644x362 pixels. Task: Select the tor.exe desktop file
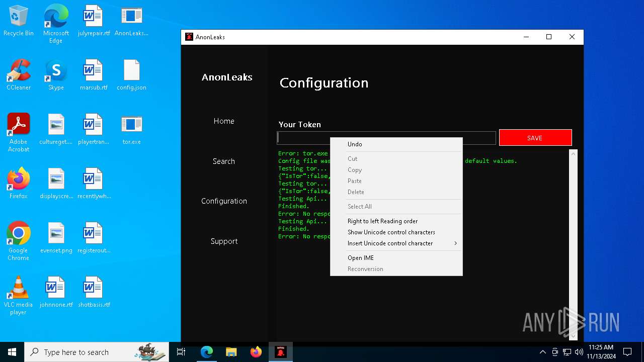point(131,130)
